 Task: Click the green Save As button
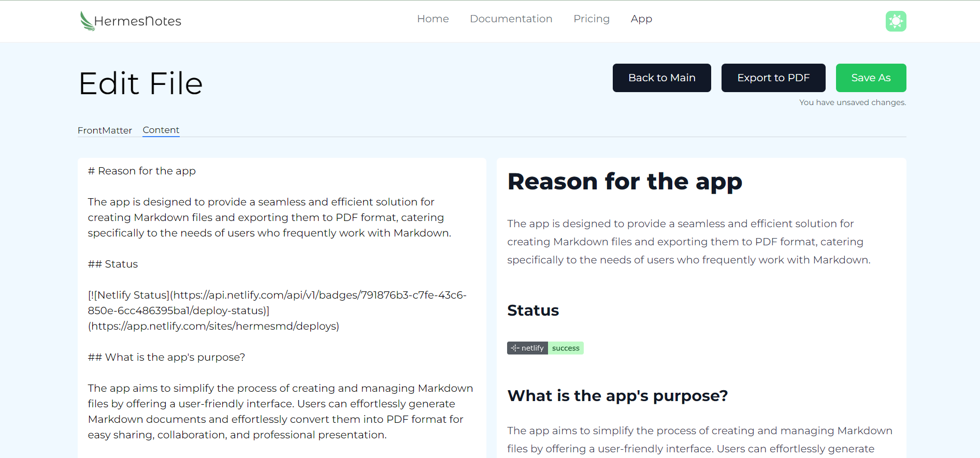871,78
